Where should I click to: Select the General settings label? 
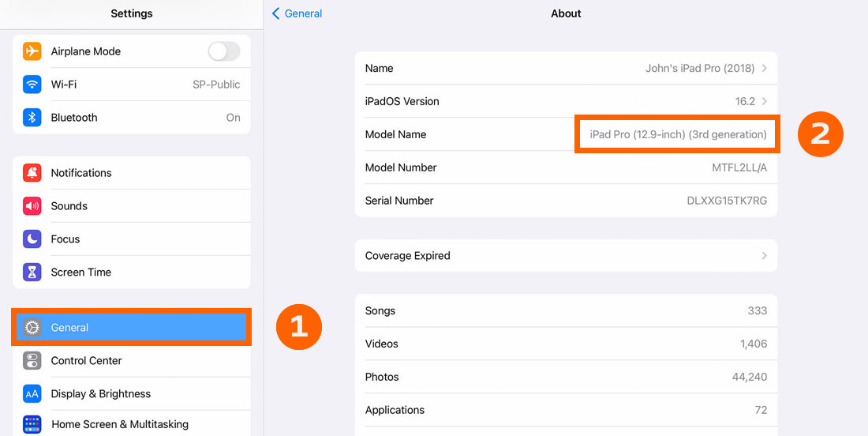click(69, 328)
